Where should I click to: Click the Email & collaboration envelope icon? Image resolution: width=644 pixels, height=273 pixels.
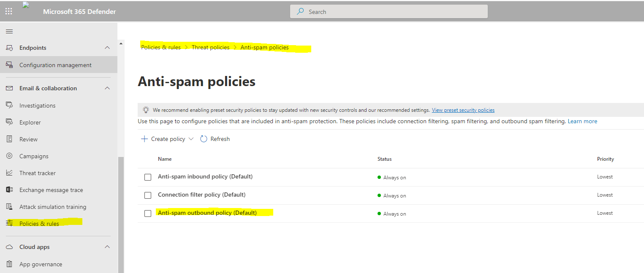click(9, 88)
